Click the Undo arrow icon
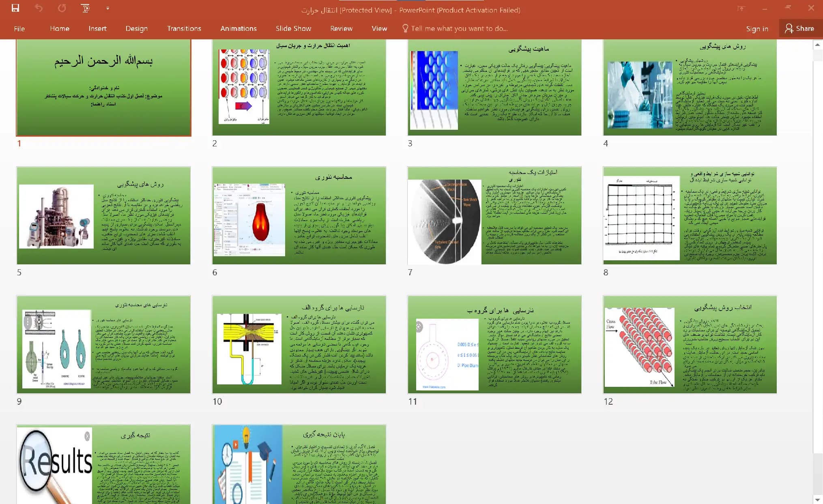The height and width of the screenshot is (504, 823). point(39,8)
